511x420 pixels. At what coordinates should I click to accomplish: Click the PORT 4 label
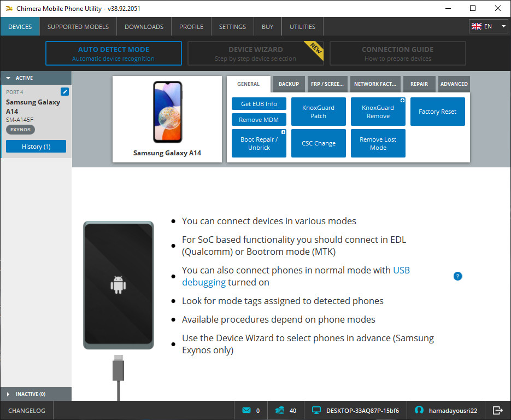[x=14, y=92]
